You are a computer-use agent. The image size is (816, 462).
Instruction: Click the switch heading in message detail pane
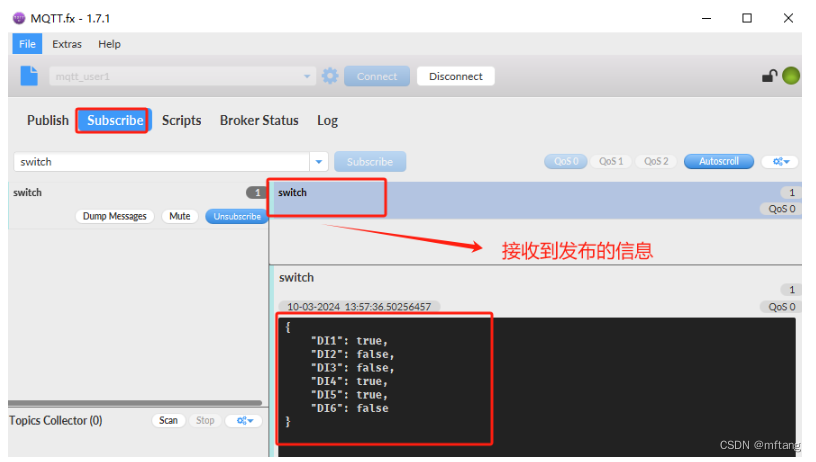(x=296, y=277)
